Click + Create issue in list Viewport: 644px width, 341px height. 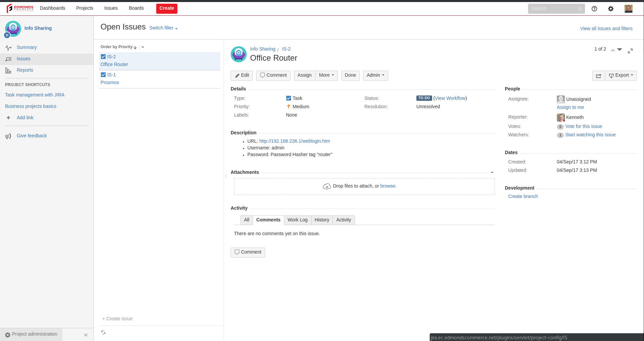pos(117,319)
